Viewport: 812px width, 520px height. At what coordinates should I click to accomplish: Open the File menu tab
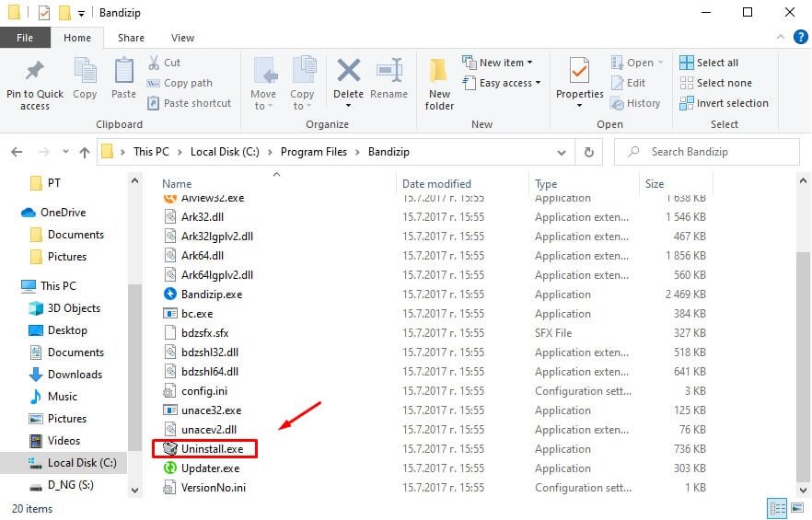pos(25,38)
